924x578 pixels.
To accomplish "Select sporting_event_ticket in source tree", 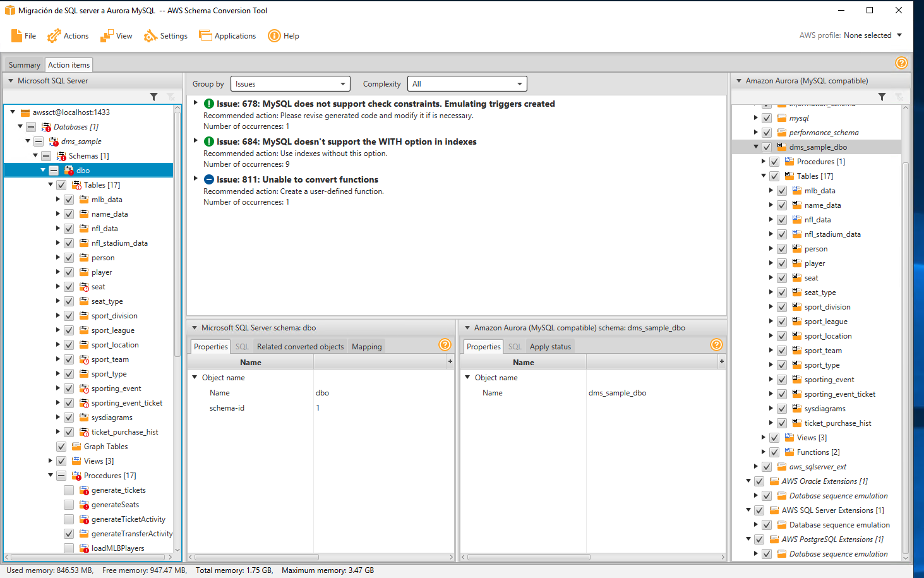I will [x=126, y=403].
